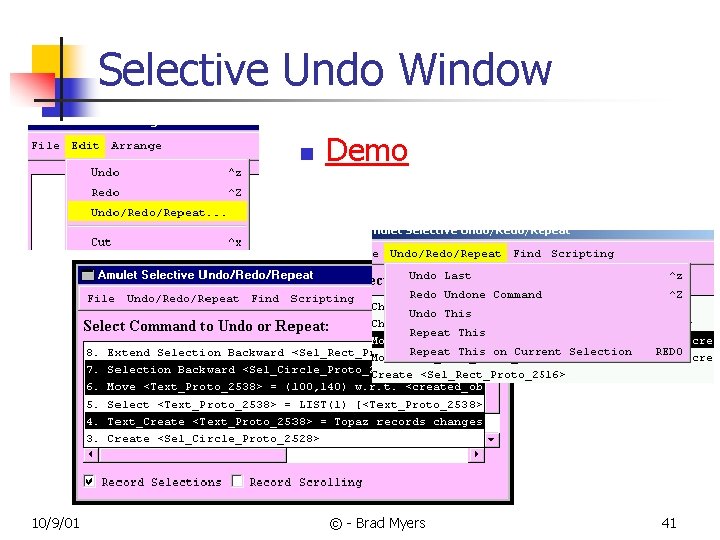Click the highlighted Edit menu

click(x=85, y=146)
